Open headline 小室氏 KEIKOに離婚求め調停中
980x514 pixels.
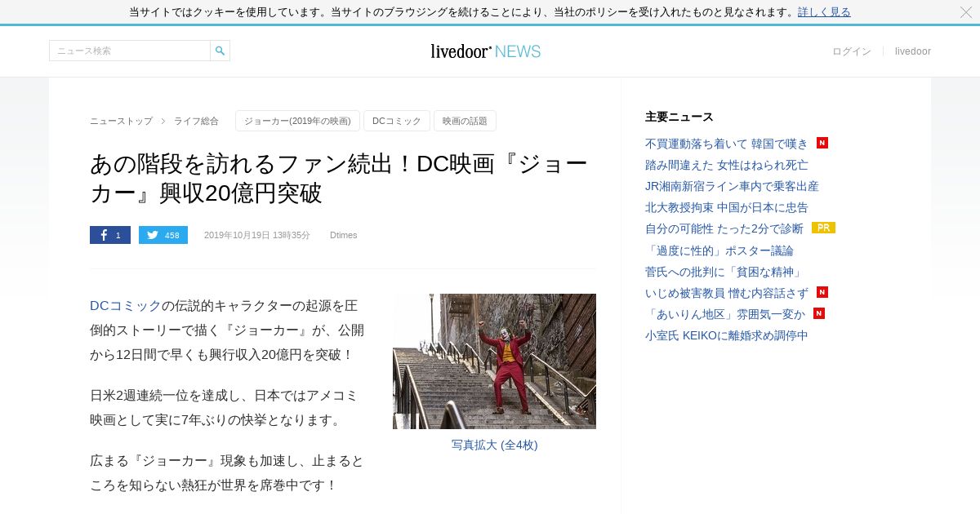(x=727, y=335)
